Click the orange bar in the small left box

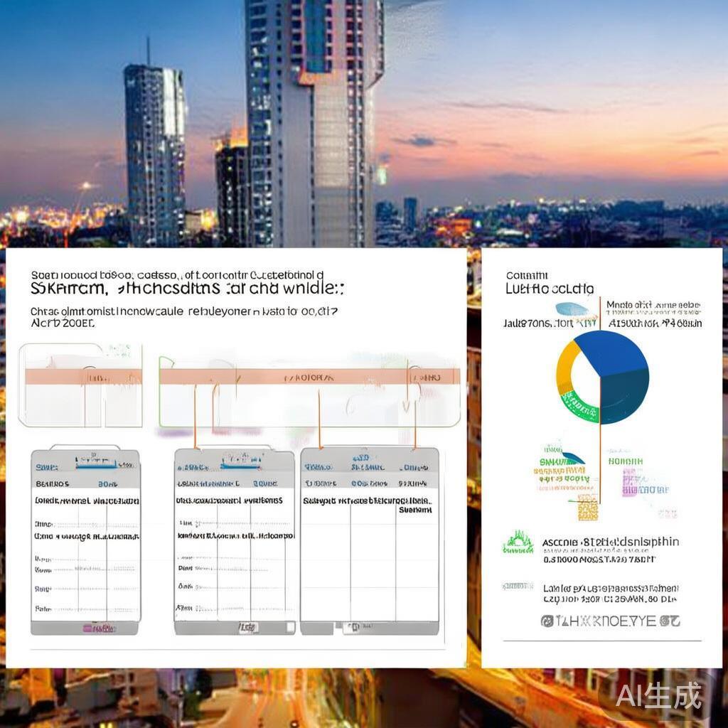point(84,377)
